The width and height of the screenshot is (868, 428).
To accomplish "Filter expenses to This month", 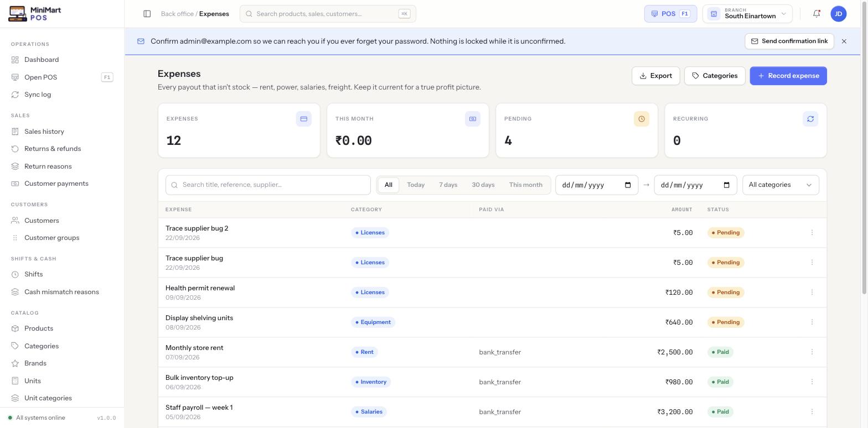I will pyautogui.click(x=526, y=185).
